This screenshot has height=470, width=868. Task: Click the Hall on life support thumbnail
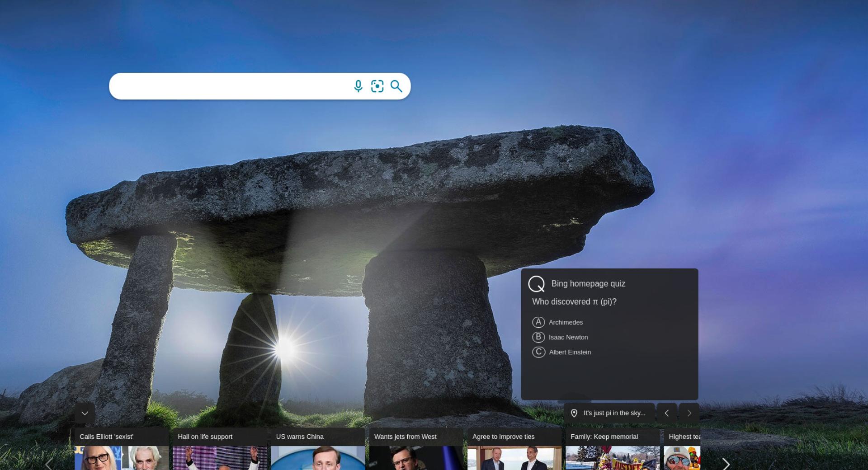pos(220,458)
